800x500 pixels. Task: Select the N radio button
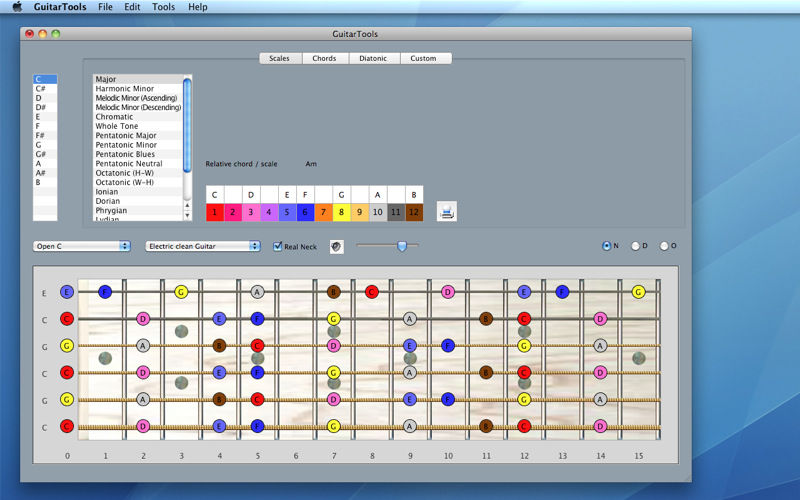pyautogui.click(x=607, y=246)
